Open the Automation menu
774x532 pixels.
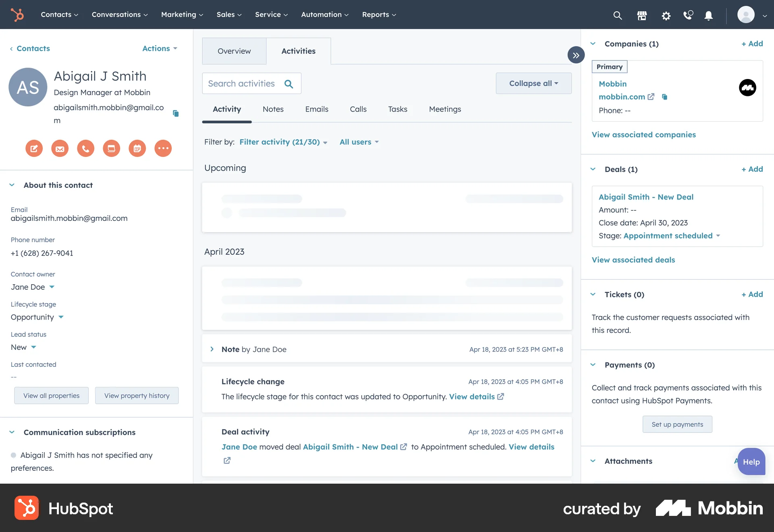[325, 15]
